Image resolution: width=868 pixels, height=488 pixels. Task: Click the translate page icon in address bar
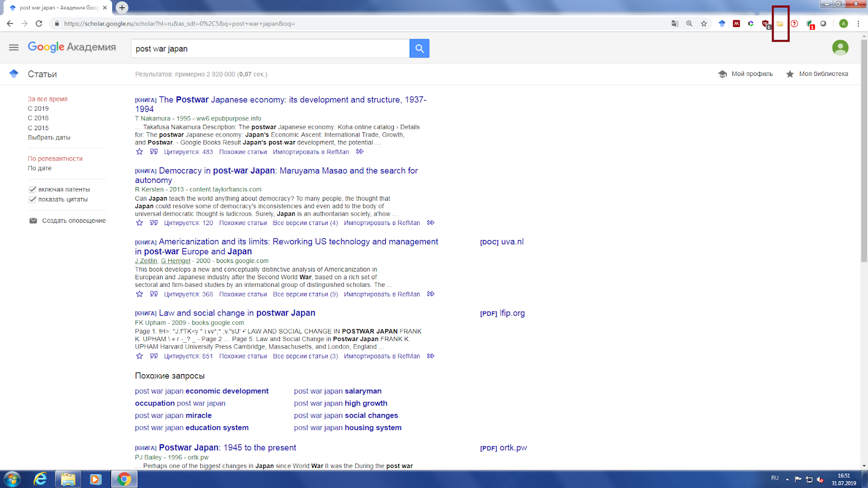(674, 23)
